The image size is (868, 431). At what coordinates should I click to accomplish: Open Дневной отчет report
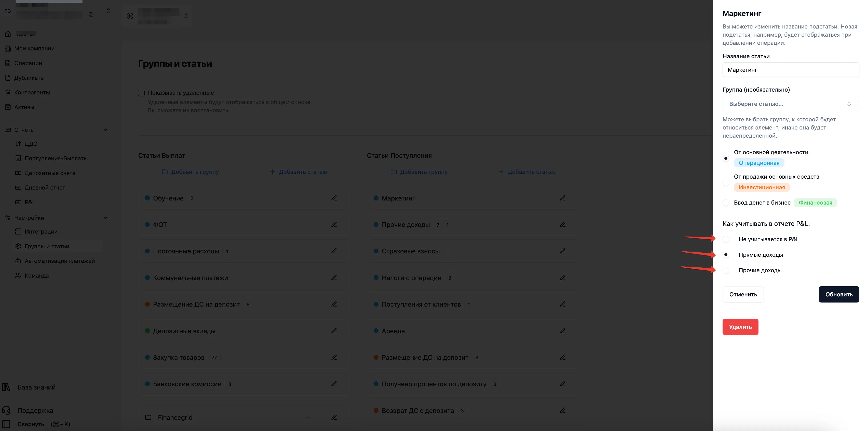tap(45, 188)
